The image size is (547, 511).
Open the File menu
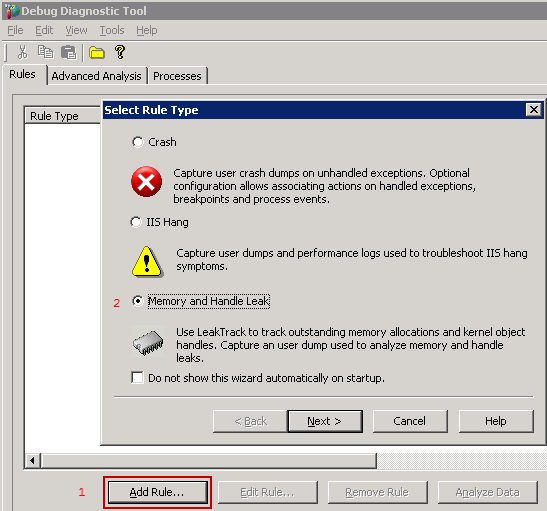[x=15, y=30]
